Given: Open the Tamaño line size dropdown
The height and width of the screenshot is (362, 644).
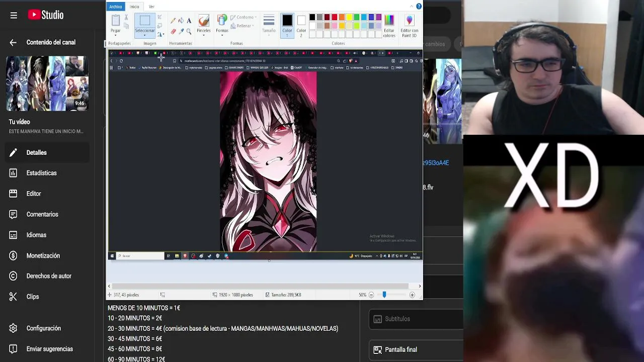Looking at the screenshot, I should click(269, 24).
